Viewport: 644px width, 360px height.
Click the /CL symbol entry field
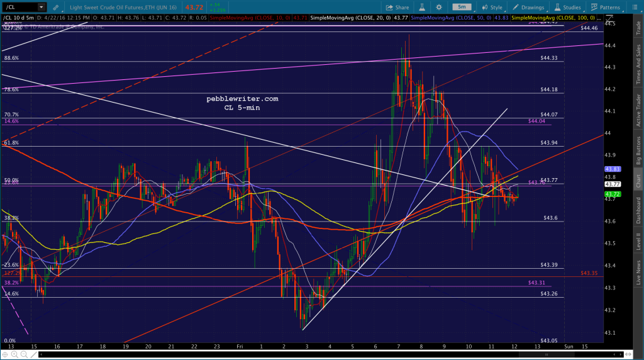[x=19, y=7]
